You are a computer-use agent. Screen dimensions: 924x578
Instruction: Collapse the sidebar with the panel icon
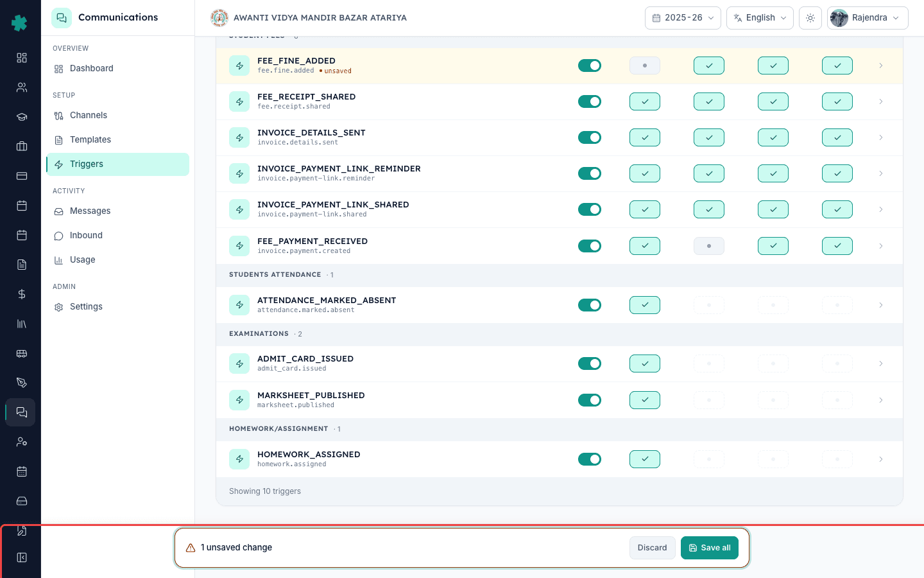click(22, 557)
